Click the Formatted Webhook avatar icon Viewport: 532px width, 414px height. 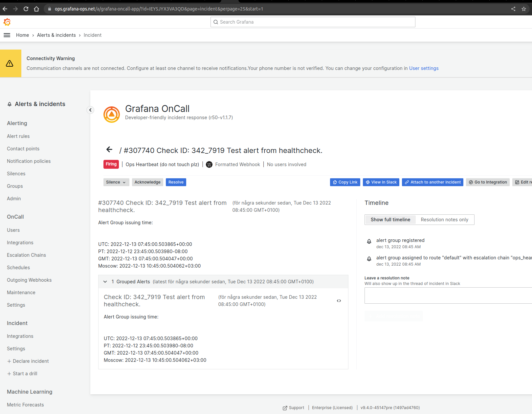(x=209, y=164)
